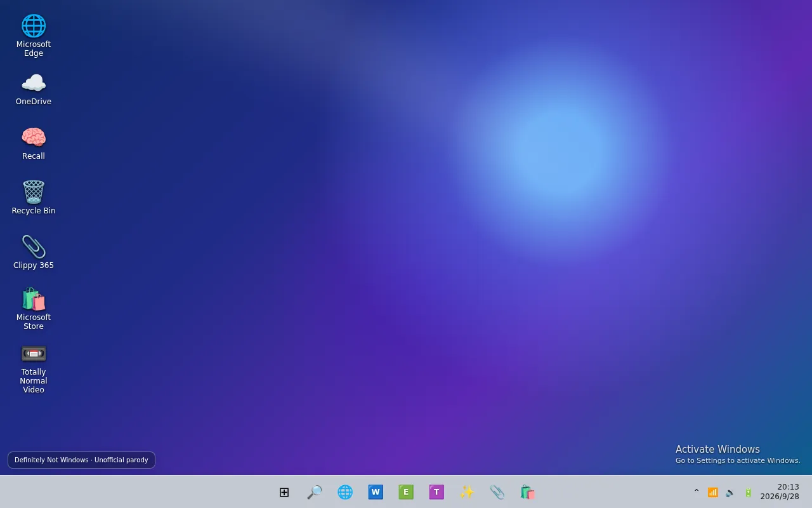
Task: Open Microsoft Store desktop shortcut
Action: (34, 309)
